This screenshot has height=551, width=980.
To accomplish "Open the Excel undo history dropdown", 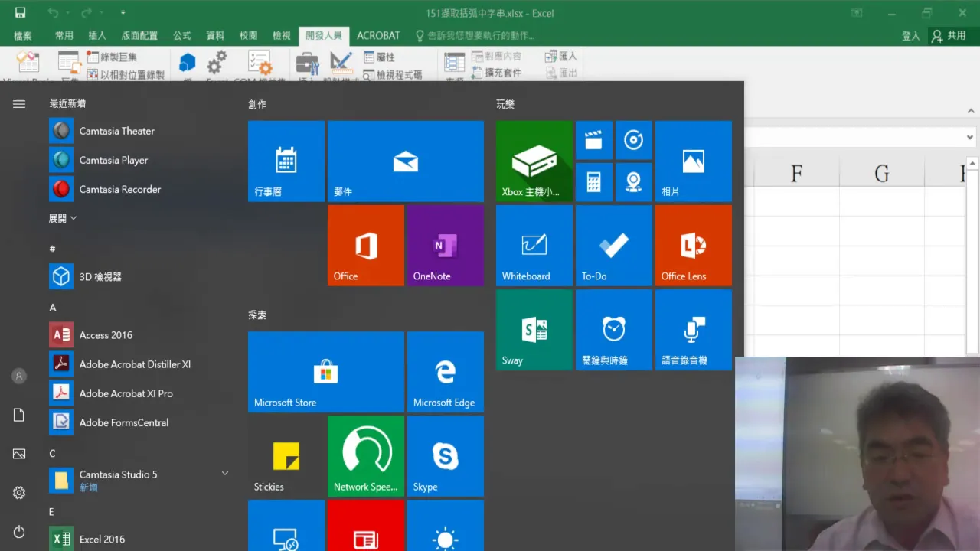I will point(67,13).
